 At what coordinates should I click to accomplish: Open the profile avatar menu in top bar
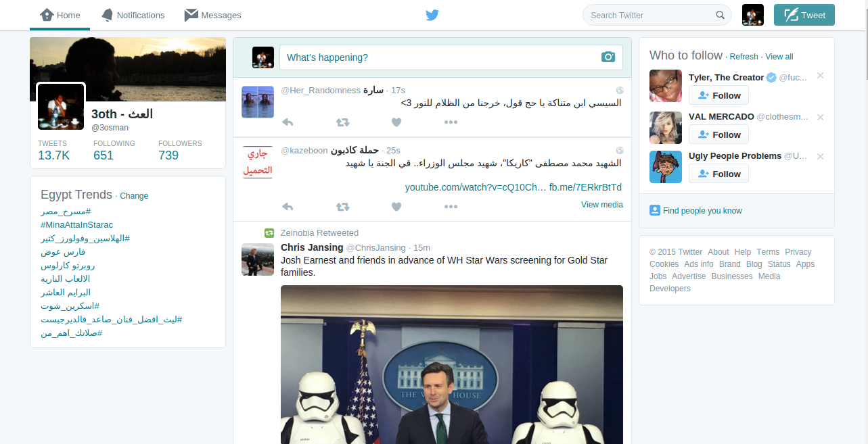click(x=752, y=15)
